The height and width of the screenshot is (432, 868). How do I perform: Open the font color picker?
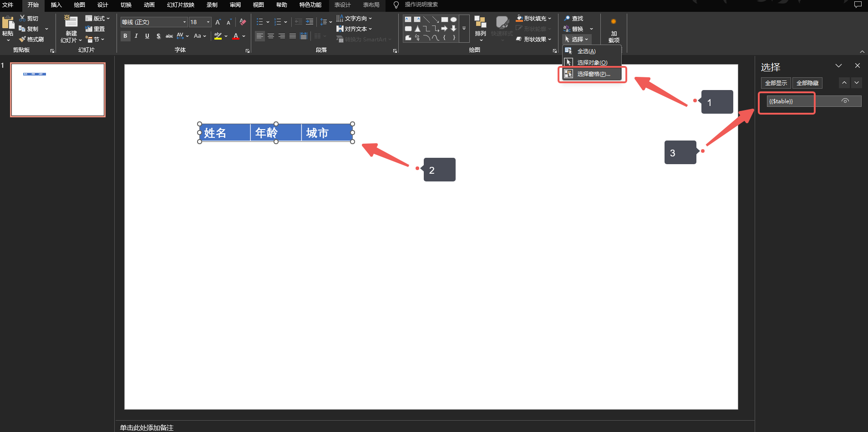(x=244, y=36)
